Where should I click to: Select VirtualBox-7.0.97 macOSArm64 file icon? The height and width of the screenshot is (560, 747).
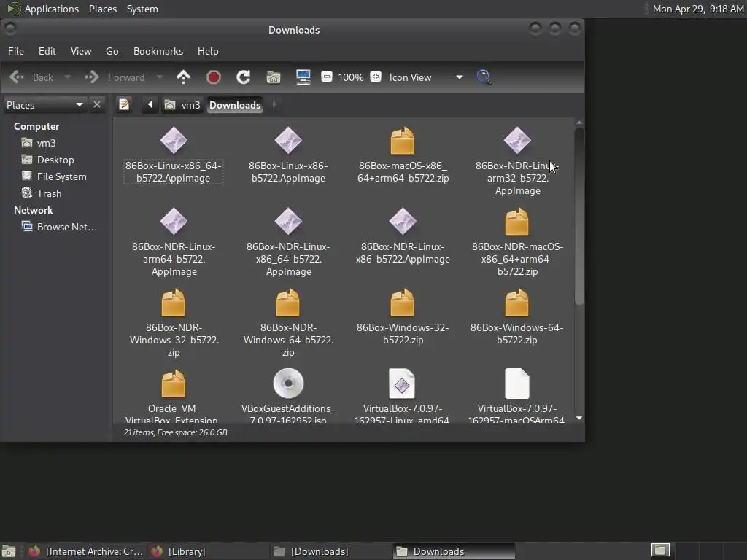click(517, 383)
